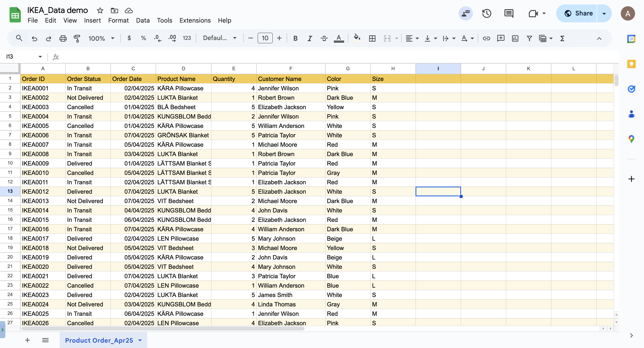The image size is (644, 348).
Task: Open text wrapping dropdown
Action: [x=449, y=38]
